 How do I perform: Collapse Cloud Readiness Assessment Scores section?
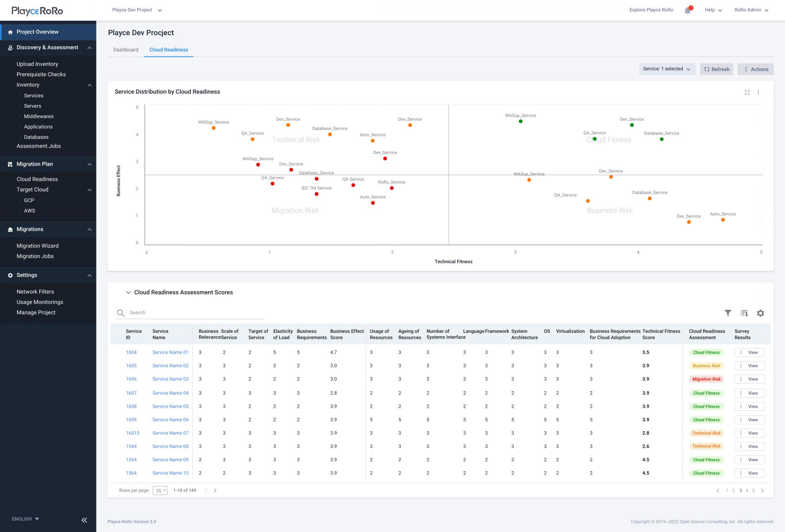tap(128, 292)
